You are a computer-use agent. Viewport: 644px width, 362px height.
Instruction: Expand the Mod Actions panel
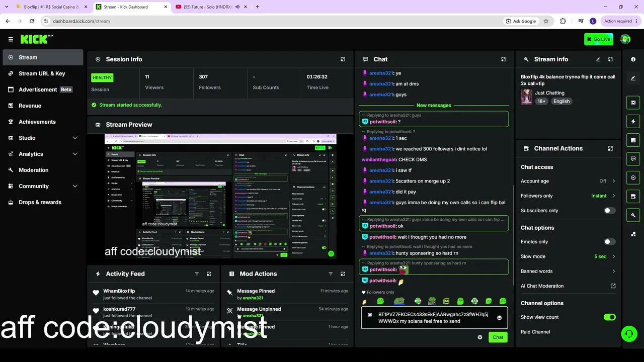click(343, 274)
